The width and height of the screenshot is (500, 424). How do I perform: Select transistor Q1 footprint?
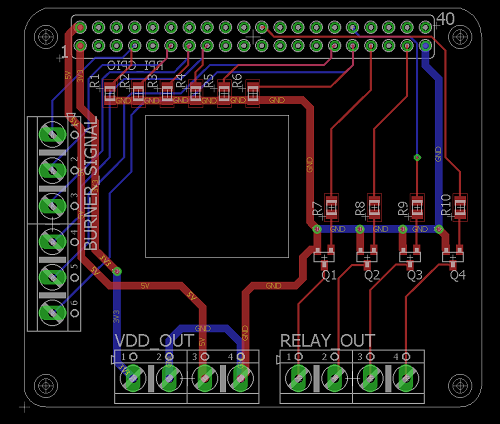pos(324,257)
